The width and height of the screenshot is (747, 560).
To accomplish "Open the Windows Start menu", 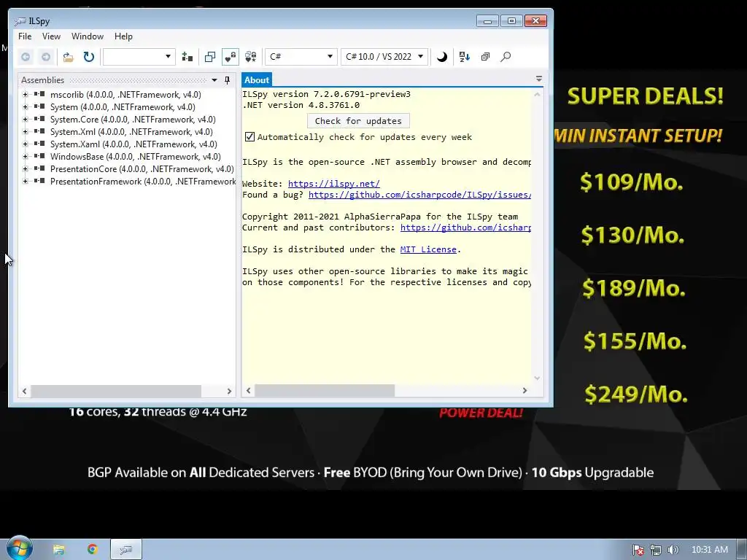I will 20,548.
